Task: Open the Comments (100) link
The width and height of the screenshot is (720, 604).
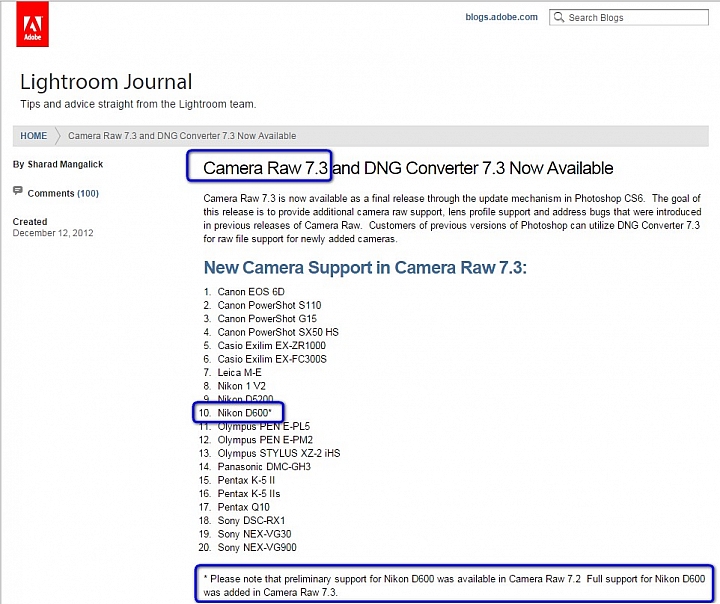Action: click(63, 193)
